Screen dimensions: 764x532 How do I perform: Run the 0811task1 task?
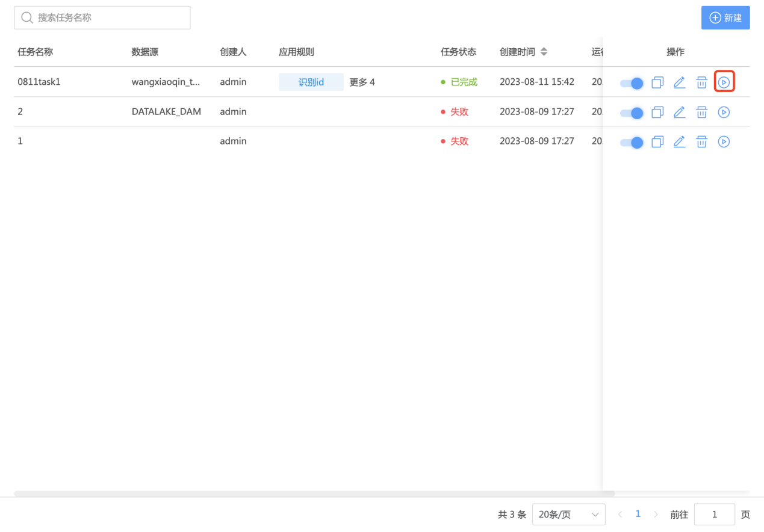tap(724, 82)
